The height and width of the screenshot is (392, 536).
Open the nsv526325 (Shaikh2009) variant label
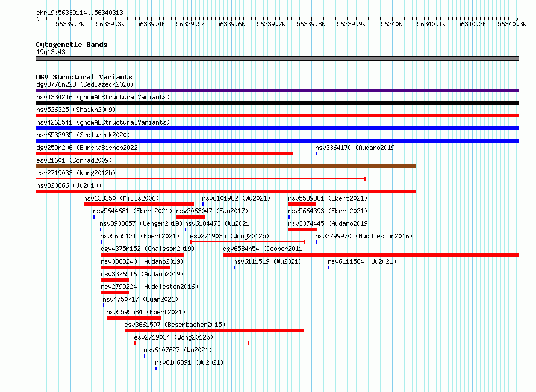(76, 110)
